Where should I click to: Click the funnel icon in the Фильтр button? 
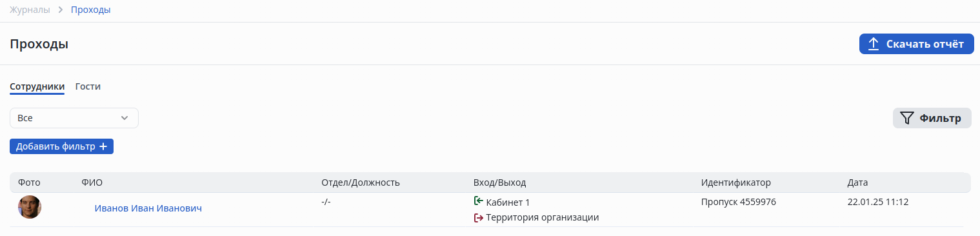(907, 118)
